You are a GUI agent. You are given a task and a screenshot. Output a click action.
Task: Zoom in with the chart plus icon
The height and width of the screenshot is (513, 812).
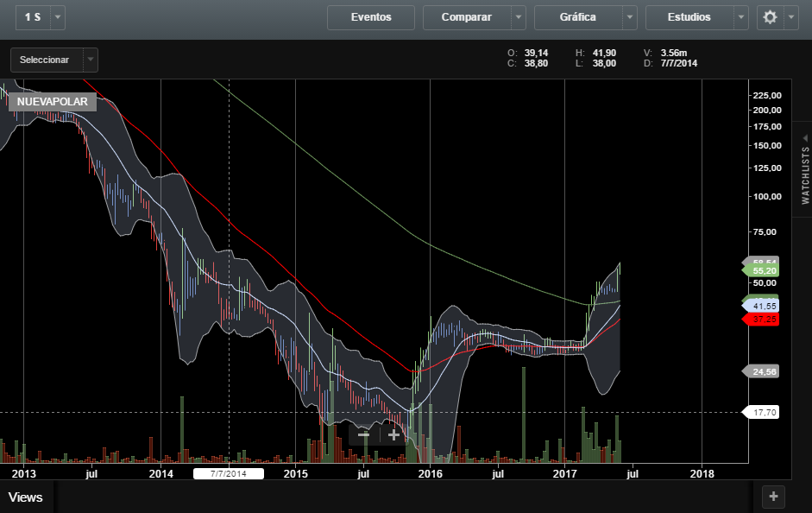pos(394,434)
